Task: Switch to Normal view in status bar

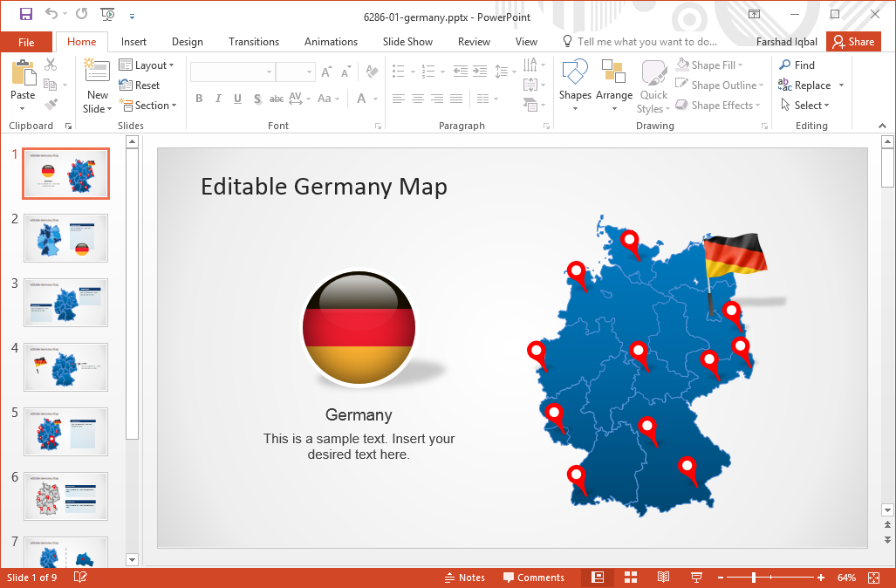Action: point(598,578)
